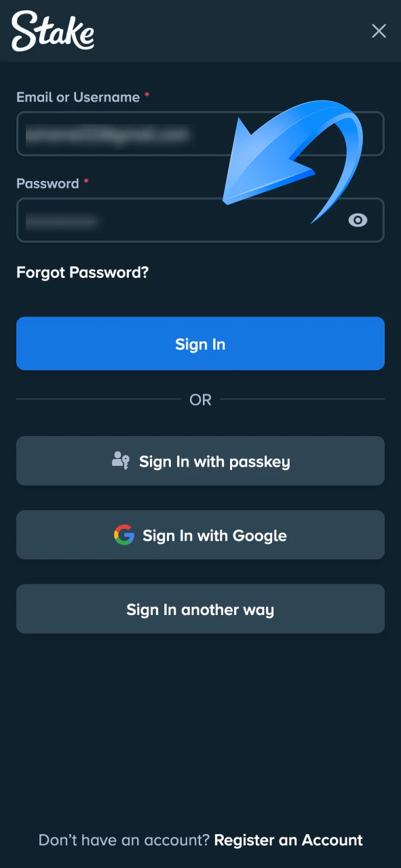
Task: Click the Email or Username field
Action: pyautogui.click(x=200, y=134)
